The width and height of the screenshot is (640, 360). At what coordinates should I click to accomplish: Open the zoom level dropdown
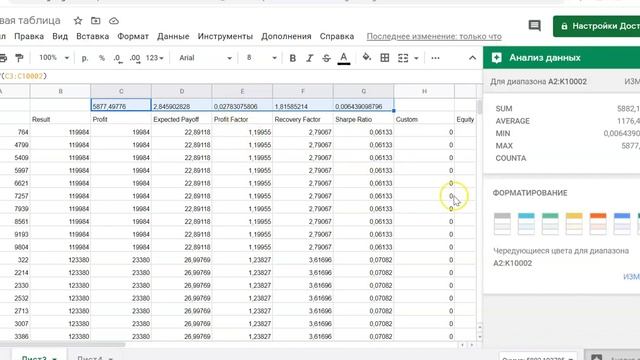tap(54, 58)
